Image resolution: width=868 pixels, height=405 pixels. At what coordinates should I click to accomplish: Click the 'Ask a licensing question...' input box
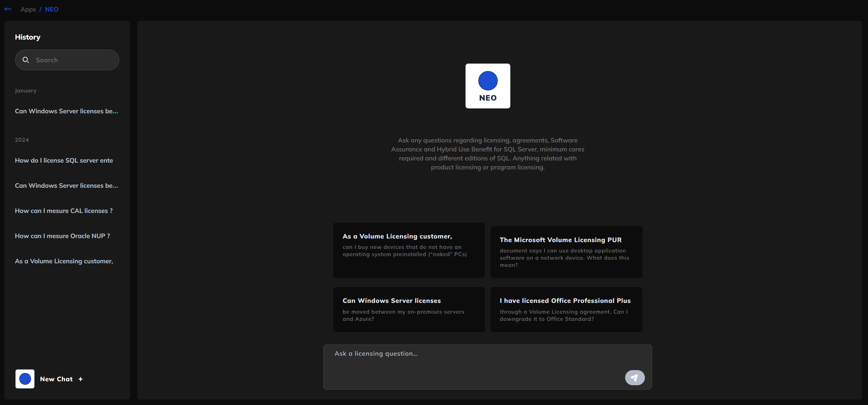[x=488, y=367]
